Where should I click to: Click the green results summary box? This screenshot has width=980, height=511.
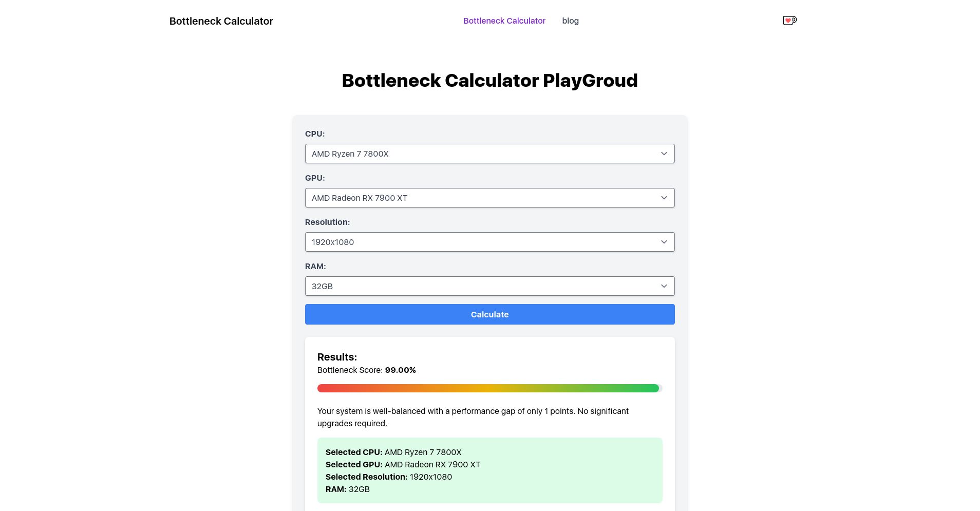[489, 470]
